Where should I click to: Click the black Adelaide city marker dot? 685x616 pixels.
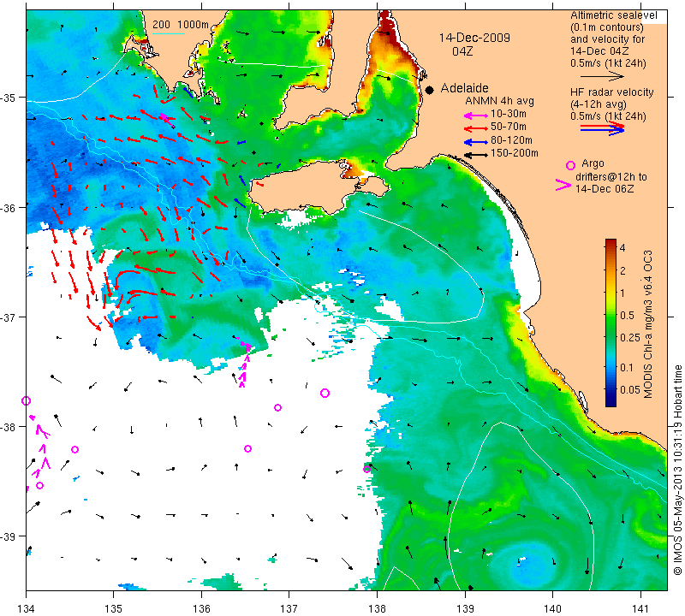[x=430, y=90]
